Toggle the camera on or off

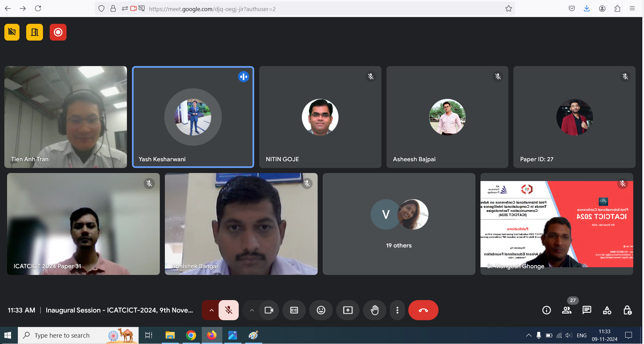point(269,310)
